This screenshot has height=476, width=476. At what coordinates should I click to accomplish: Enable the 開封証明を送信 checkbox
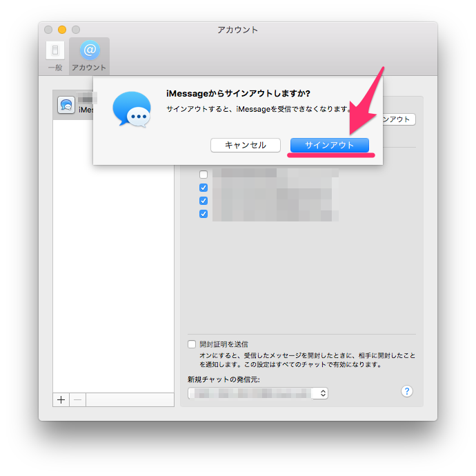pos(192,344)
